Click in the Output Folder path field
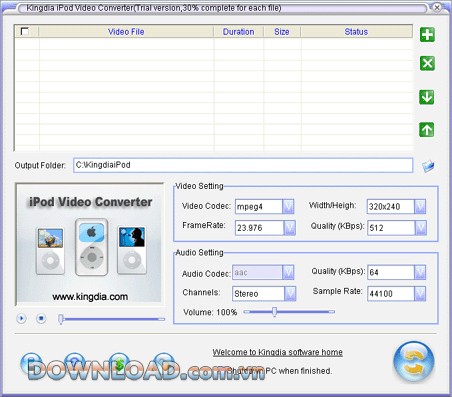Image resolution: width=452 pixels, height=397 pixels. (243, 165)
